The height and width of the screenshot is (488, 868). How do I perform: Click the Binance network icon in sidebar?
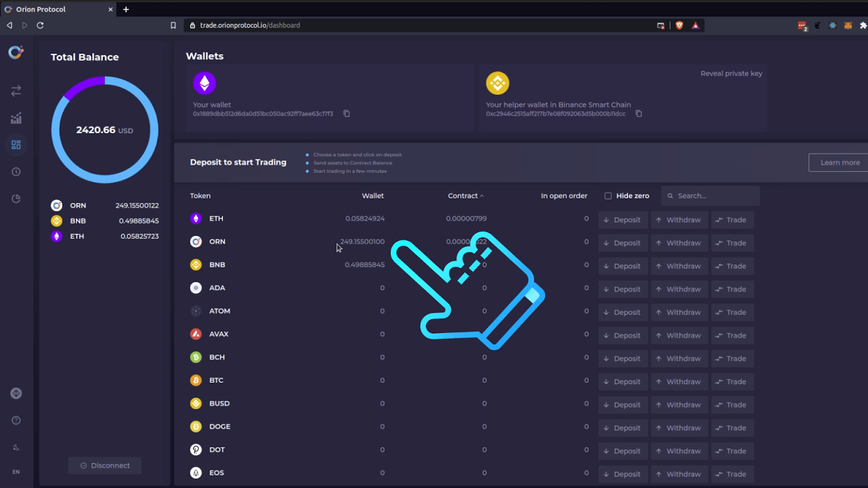[16, 393]
